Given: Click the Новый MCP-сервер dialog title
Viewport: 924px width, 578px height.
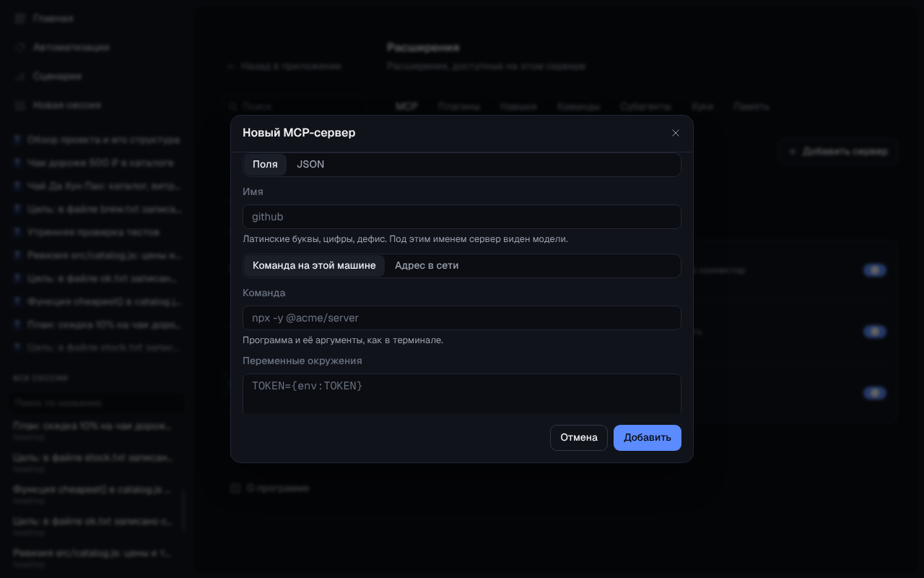Looking at the screenshot, I should tap(299, 133).
